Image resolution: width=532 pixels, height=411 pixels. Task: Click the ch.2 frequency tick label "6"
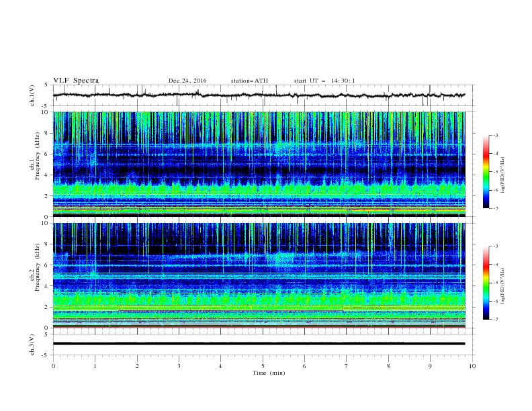pos(46,265)
